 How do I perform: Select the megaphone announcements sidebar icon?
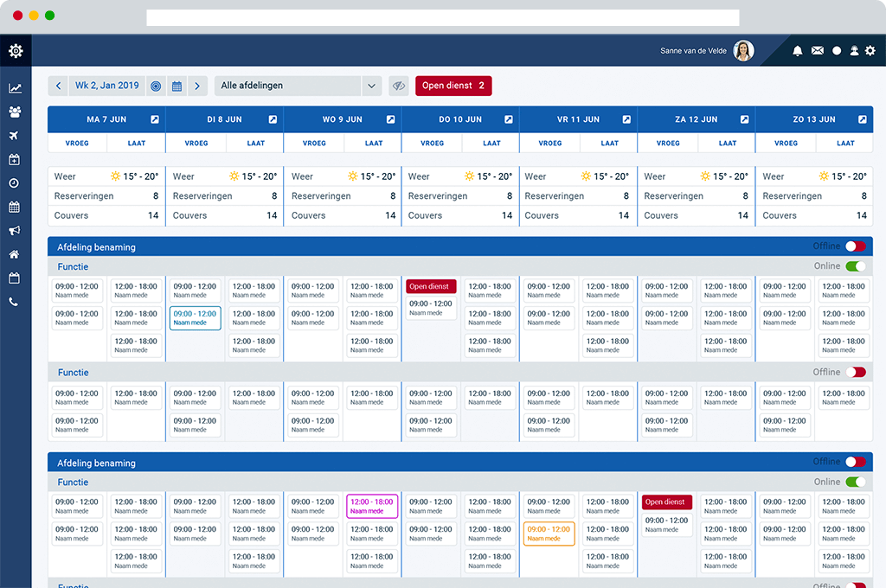click(15, 231)
